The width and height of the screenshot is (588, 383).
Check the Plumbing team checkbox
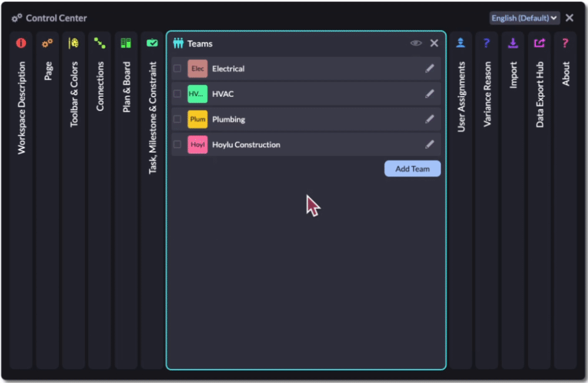click(178, 119)
